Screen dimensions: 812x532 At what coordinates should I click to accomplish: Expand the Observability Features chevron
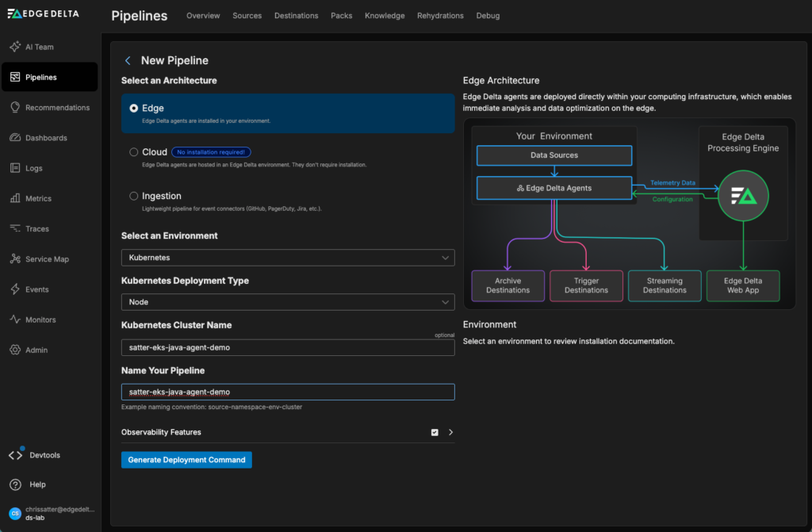pyautogui.click(x=450, y=432)
